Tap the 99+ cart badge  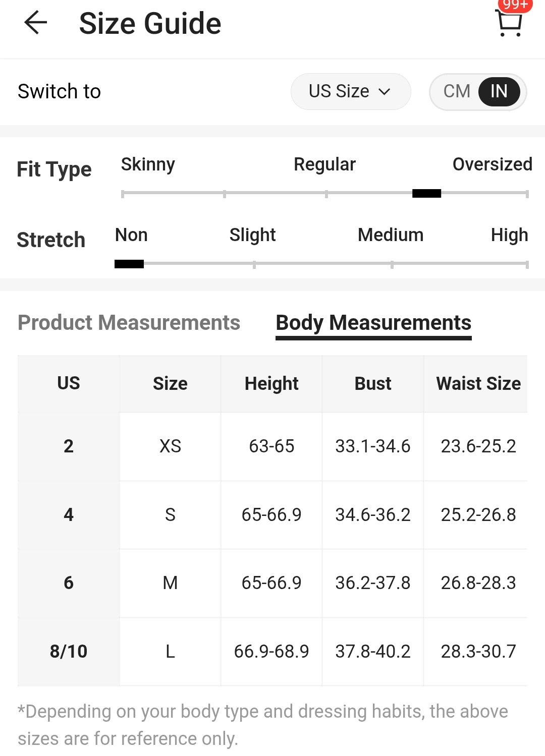(515, 5)
